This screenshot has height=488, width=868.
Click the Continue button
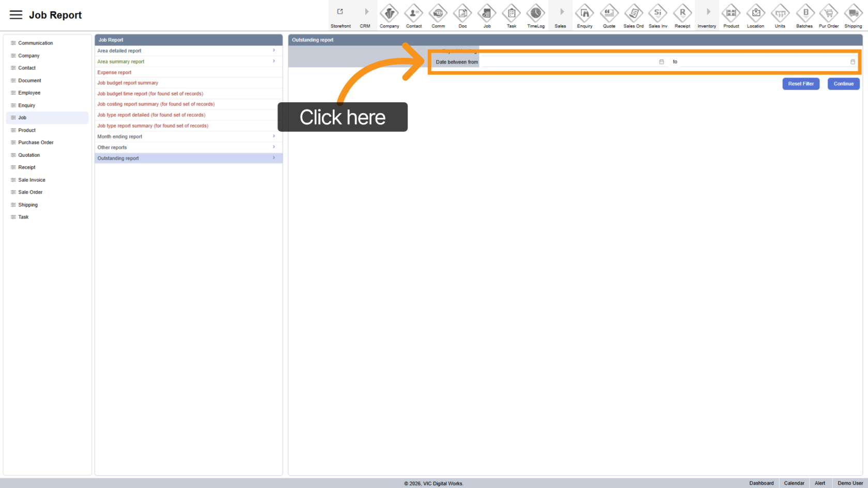tap(843, 84)
